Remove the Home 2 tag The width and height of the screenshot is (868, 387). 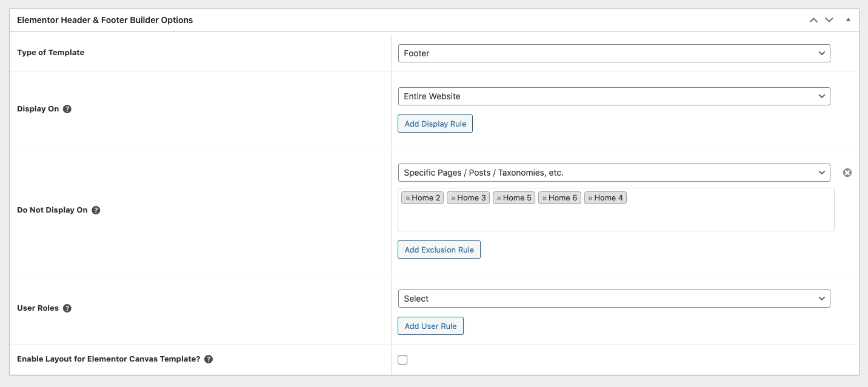408,198
